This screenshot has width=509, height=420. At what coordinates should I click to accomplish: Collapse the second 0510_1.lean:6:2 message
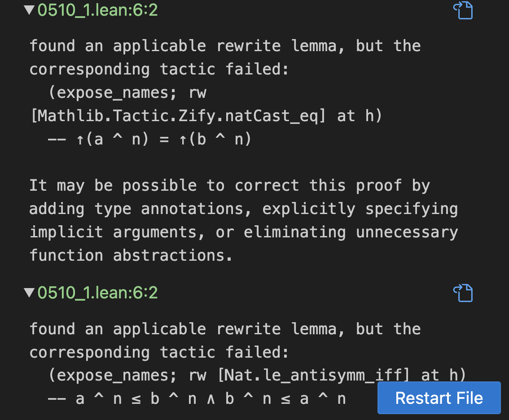click(x=30, y=293)
